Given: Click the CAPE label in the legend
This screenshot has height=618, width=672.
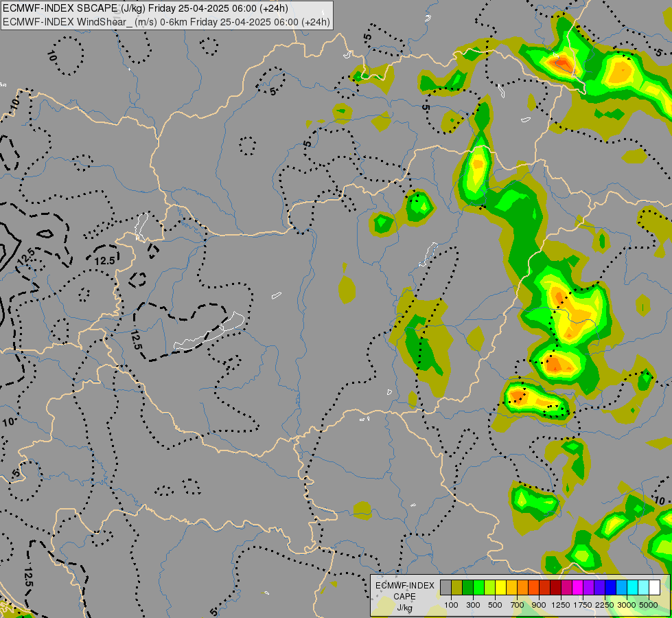Looking at the screenshot, I should tap(404, 597).
